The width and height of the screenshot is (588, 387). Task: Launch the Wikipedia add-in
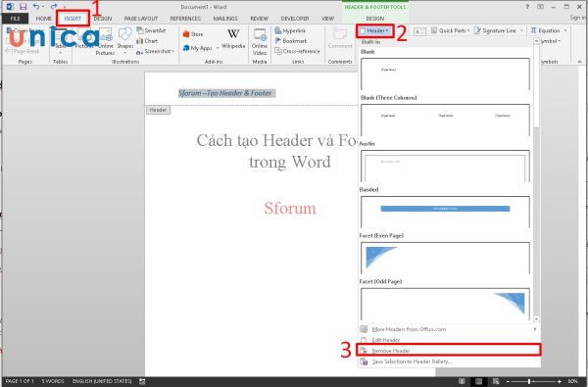(233, 38)
